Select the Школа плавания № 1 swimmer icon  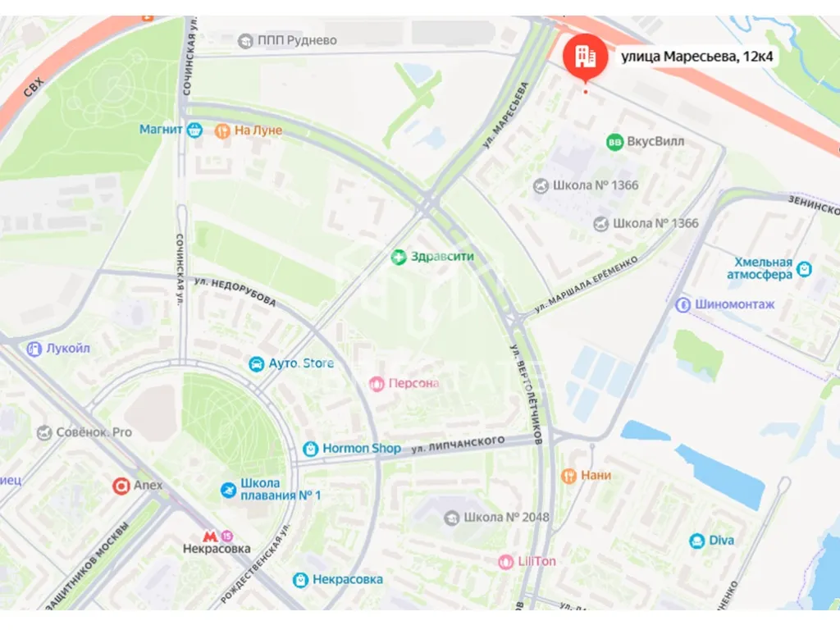click(x=229, y=490)
